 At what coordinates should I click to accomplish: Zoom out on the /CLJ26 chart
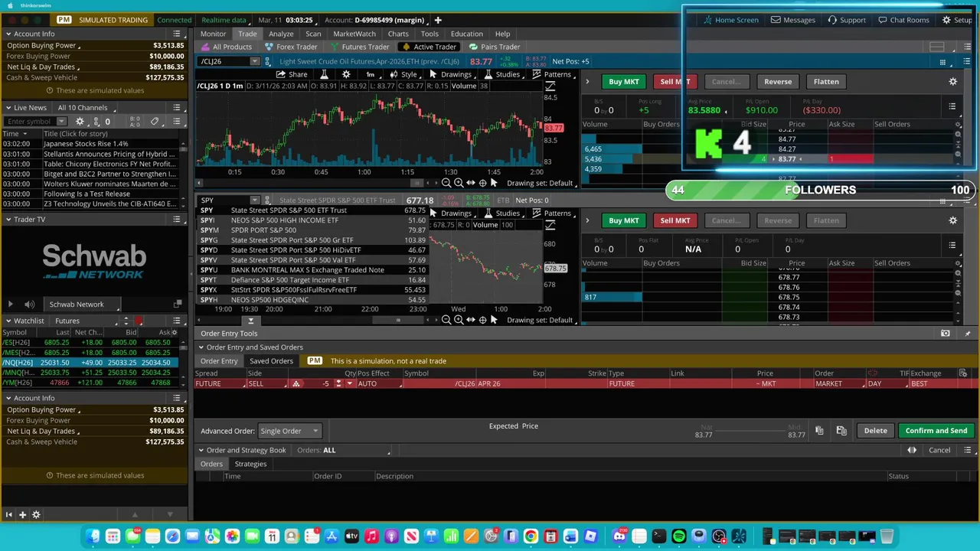446,183
